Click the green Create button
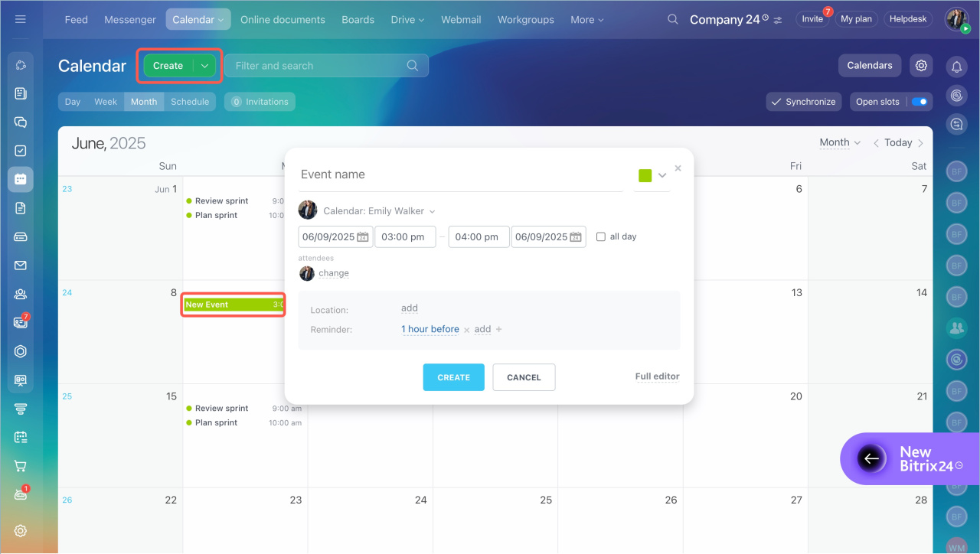 click(168, 66)
